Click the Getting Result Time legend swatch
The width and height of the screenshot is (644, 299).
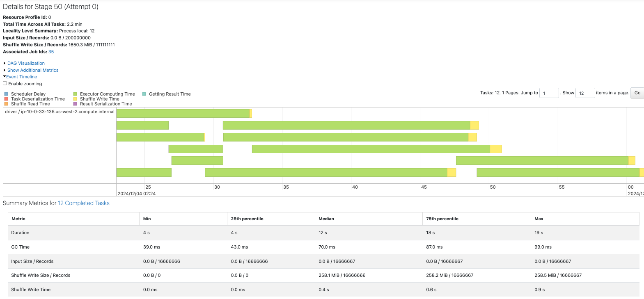[x=144, y=94]
